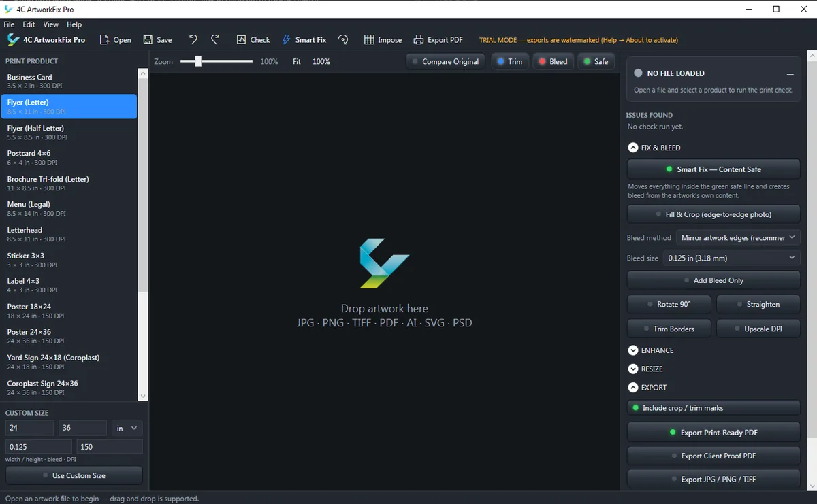Open the Help menu
The image size is (817, 504).
74,24
